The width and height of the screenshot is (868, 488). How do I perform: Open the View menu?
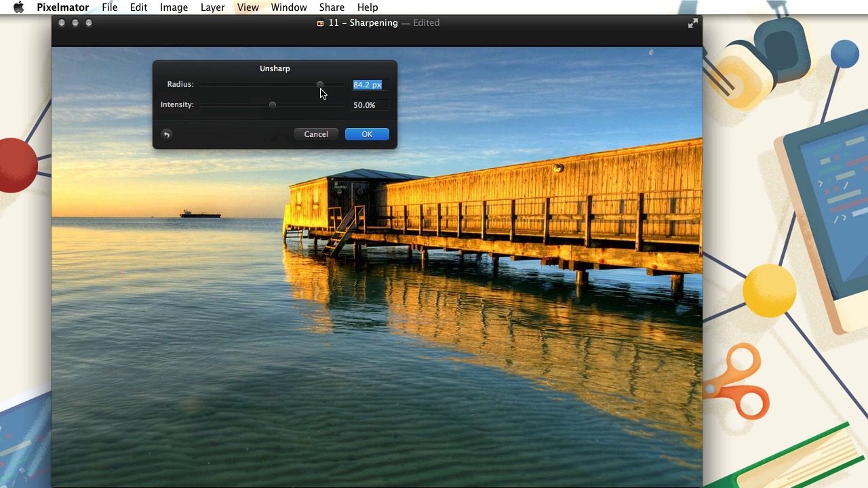248,7
